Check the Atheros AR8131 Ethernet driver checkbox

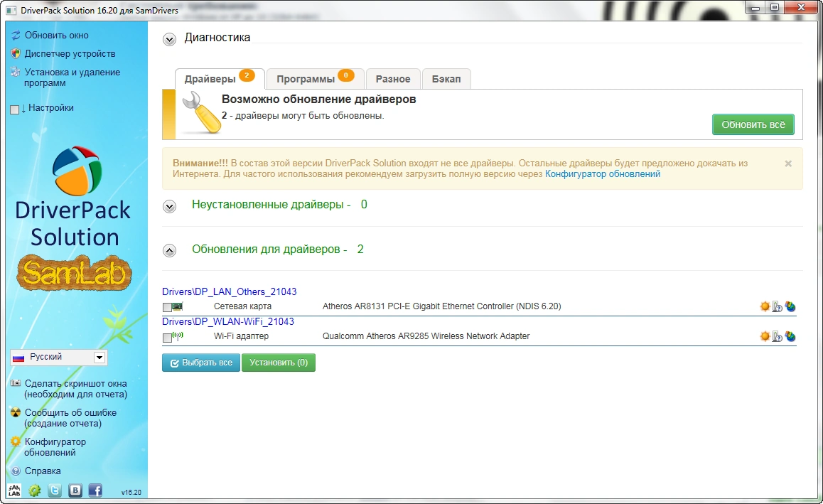(x=167, y=307)
